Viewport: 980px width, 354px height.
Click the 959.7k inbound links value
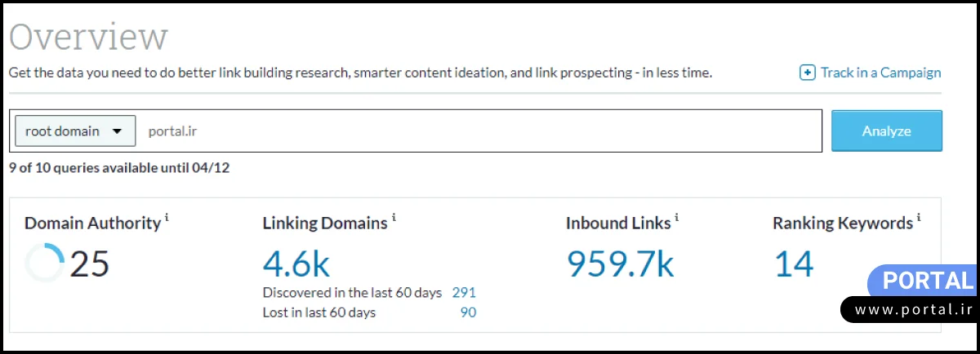(x=620, y=263)
